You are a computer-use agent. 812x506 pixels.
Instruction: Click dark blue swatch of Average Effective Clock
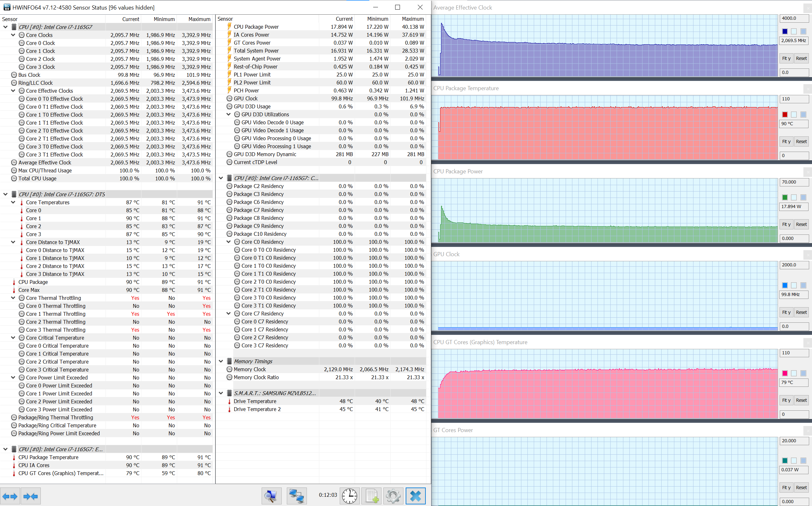pos(785,32)
